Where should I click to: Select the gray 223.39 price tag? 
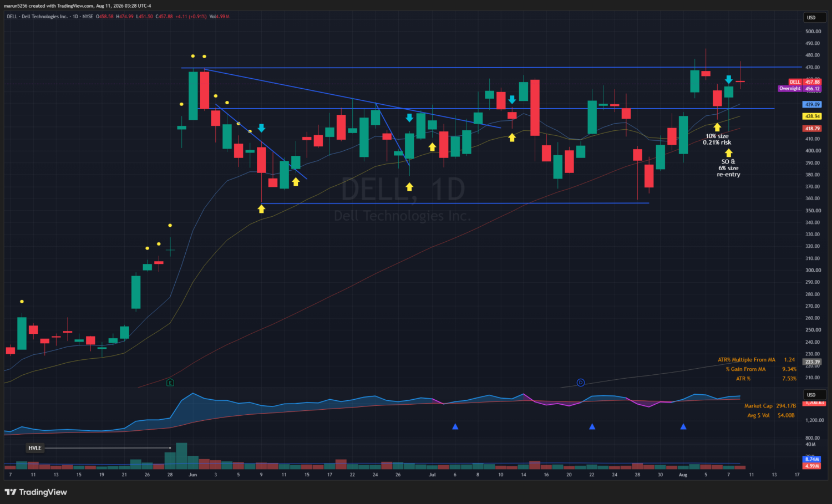coord(813,362)
